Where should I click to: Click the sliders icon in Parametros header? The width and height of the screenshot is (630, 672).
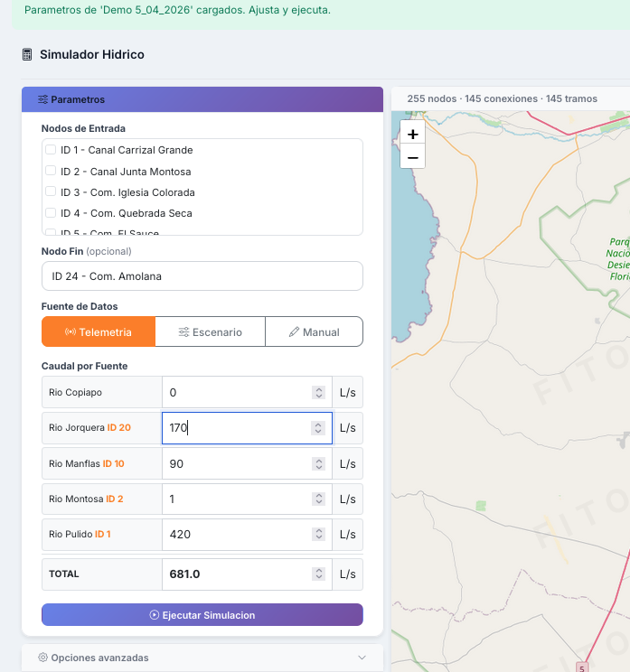click(x=42, y=99)
